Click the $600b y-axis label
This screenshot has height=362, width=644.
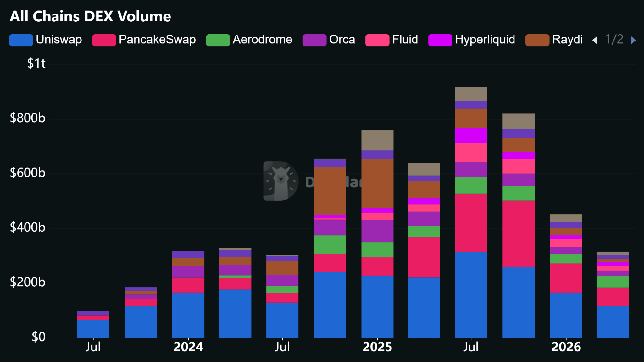point(28,173)
